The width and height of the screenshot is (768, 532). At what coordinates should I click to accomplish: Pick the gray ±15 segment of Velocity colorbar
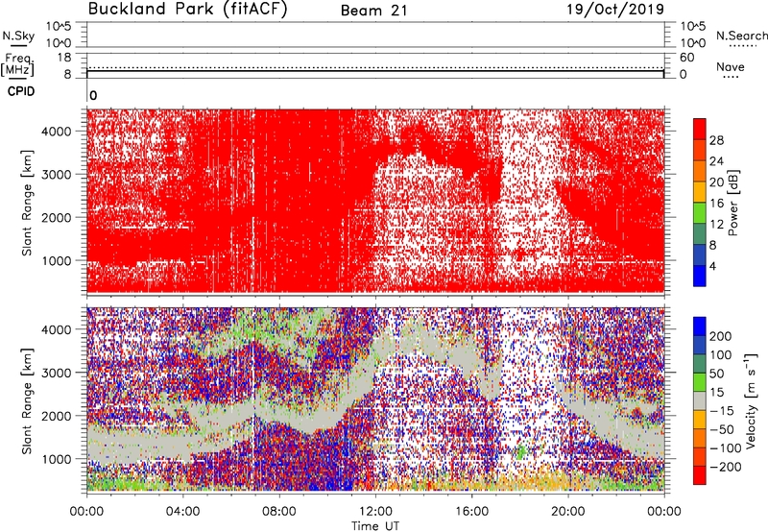click(x=700, y=400)
